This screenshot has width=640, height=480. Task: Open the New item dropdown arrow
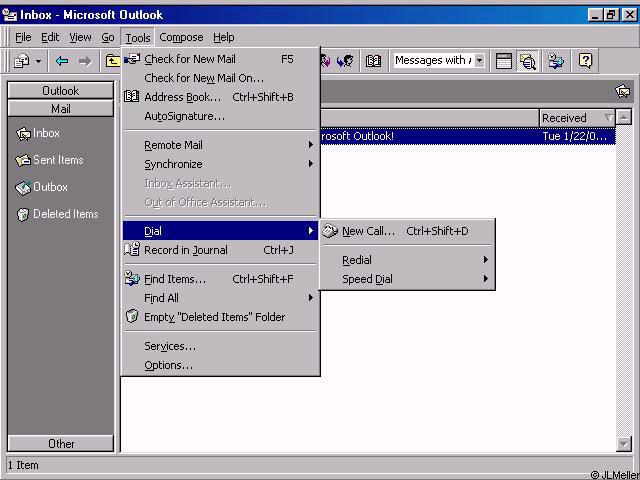pyautogui.click(x=38, y=62)
